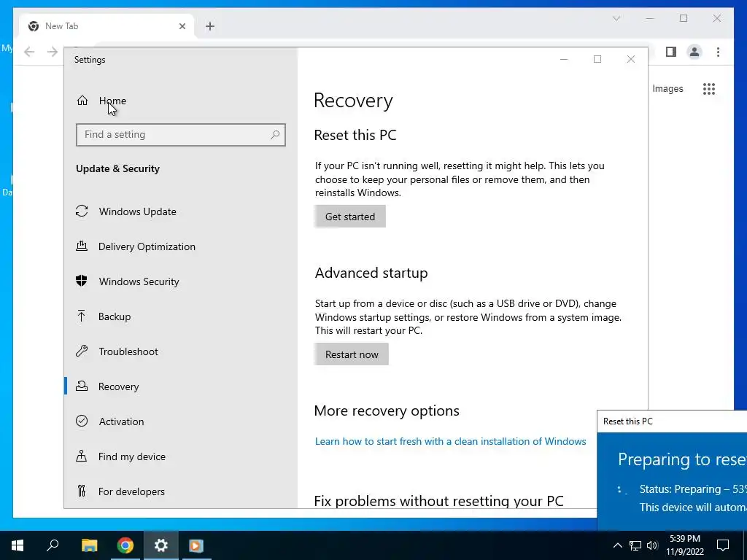Open the Images link in Chrome
Screen dimensions: 747x560
tap(667, 88)
